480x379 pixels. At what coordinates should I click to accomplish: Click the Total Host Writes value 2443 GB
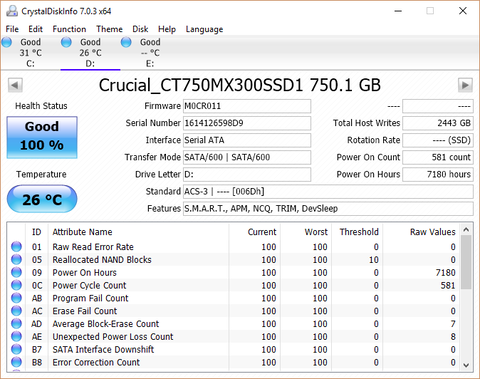[x=438, y=123]
